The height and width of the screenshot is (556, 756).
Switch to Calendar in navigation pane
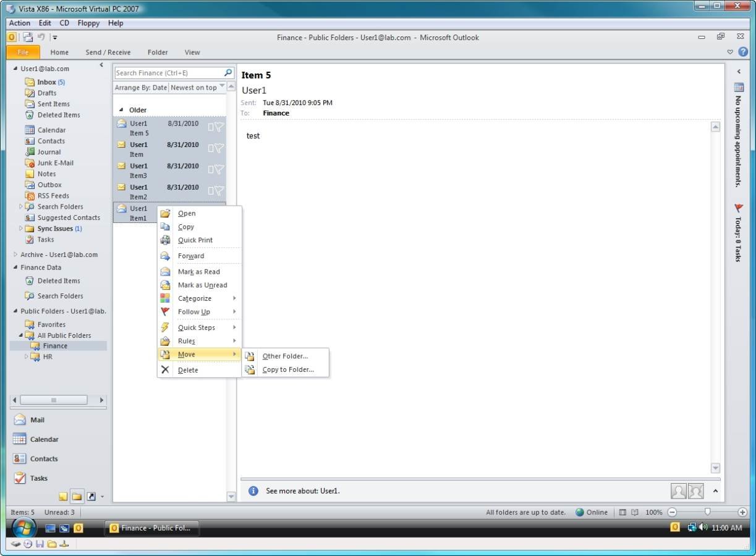pos(44,439)
